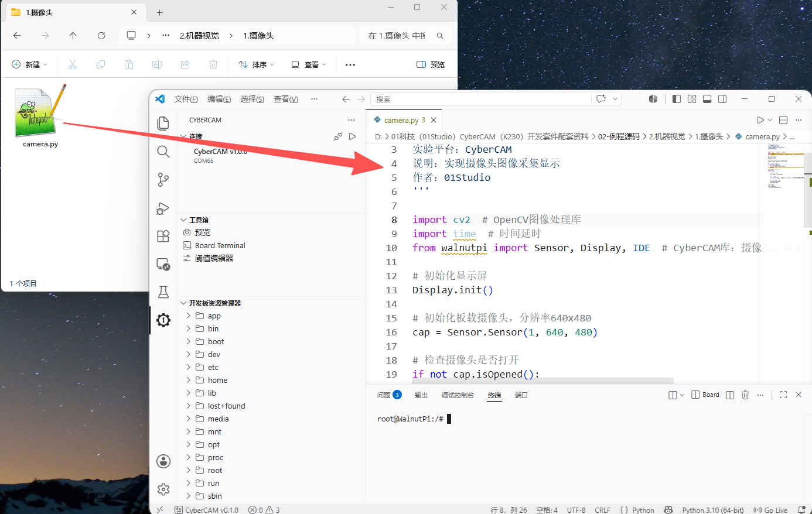The height and width of the screenshot is (514, 812).
Task: Toggle the bottom panel layout button
Action: click(x=707, y=99)
